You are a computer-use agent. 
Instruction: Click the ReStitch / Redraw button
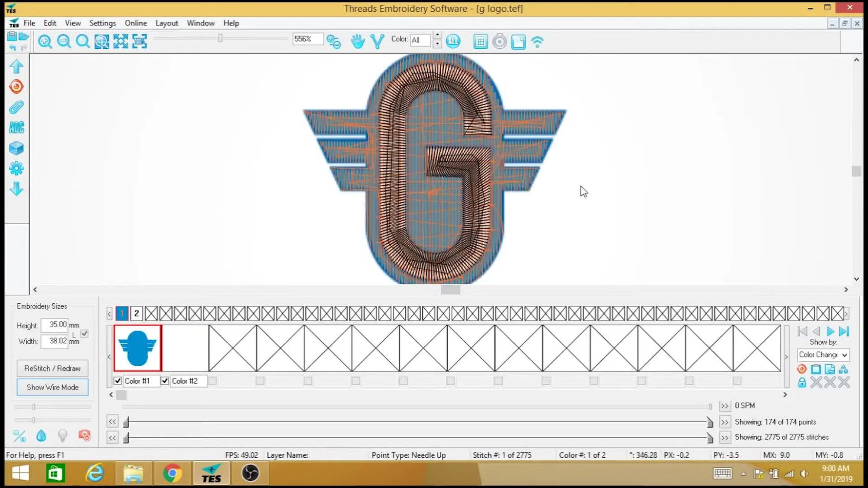coord(53,369)
